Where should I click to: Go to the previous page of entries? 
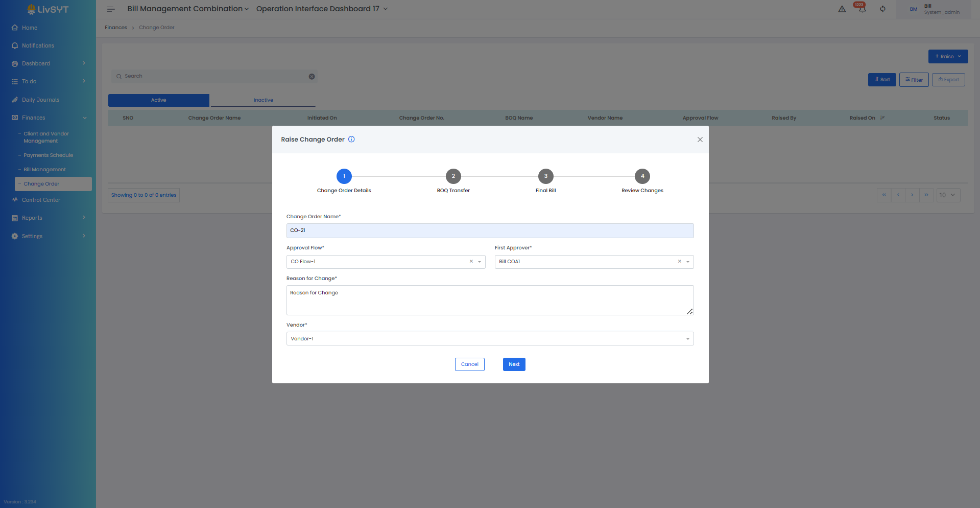click(x=898, y=195)
